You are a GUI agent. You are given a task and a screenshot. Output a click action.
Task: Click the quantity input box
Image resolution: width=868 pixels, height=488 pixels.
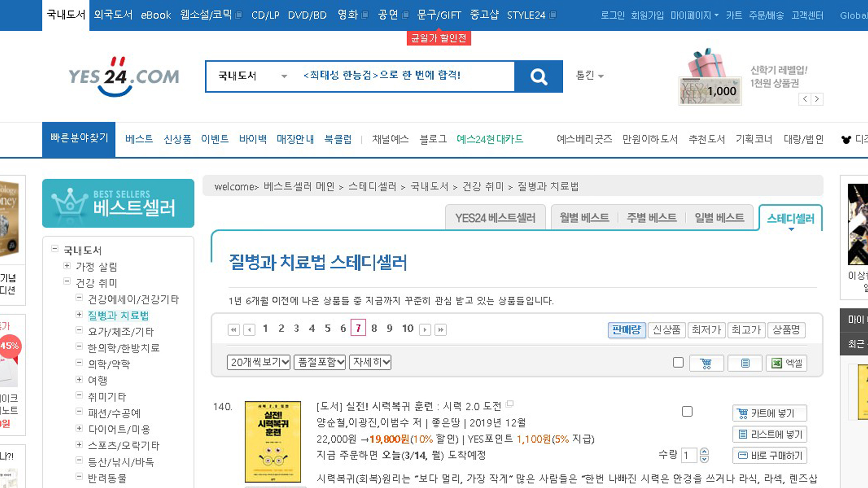(x=689, y=455)
